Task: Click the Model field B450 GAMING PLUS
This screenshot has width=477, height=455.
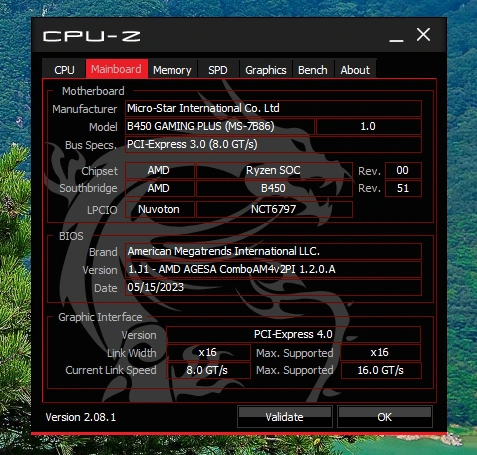Action: (220, 126)
